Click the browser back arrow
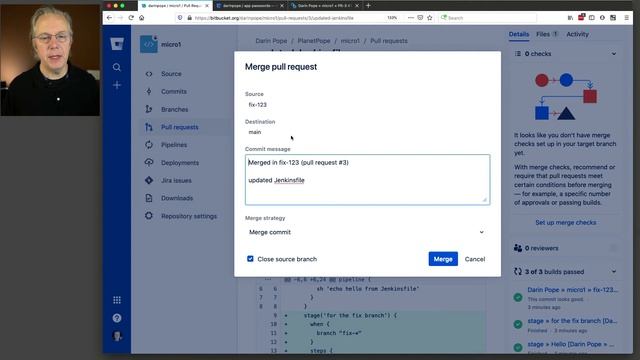The height and width of the screenshot is (360, 640). point(109,18)
